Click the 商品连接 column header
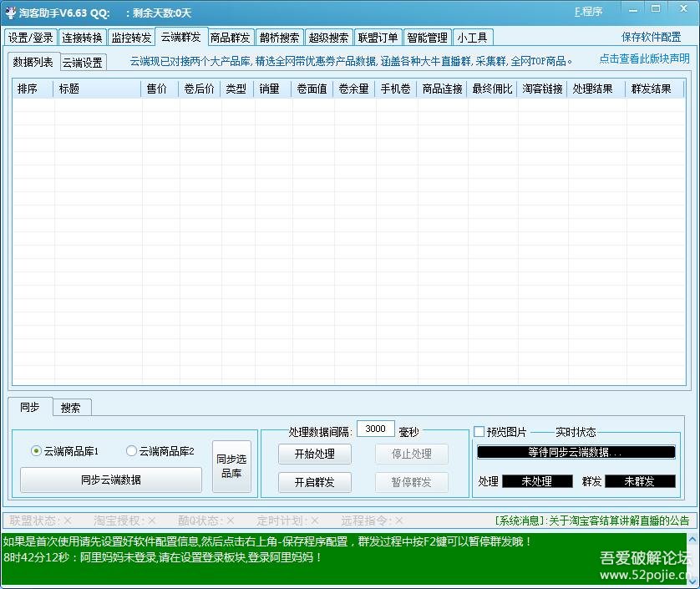The width and height of the screenshot is (700, 589). coord(443,89)
